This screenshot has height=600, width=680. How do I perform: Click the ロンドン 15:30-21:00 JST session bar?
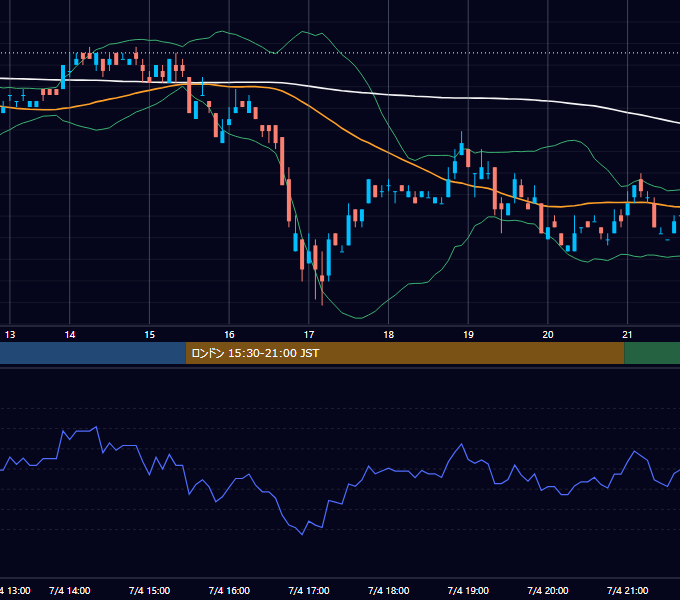click(x=405, y=353)
